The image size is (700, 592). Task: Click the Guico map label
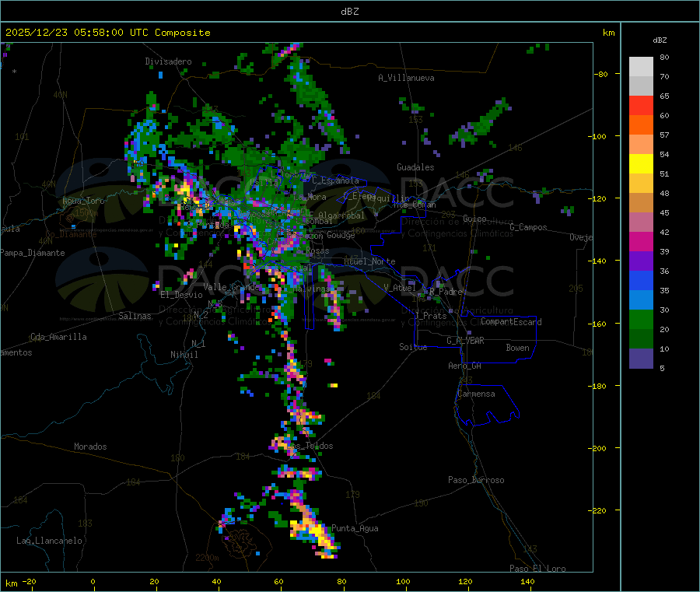click(x=474, y=219)
